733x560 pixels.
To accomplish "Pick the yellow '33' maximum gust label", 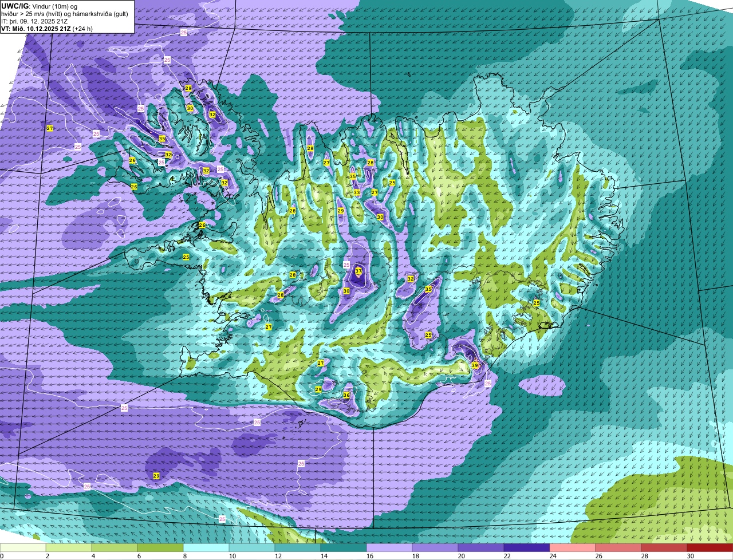I will click(357, 192).
